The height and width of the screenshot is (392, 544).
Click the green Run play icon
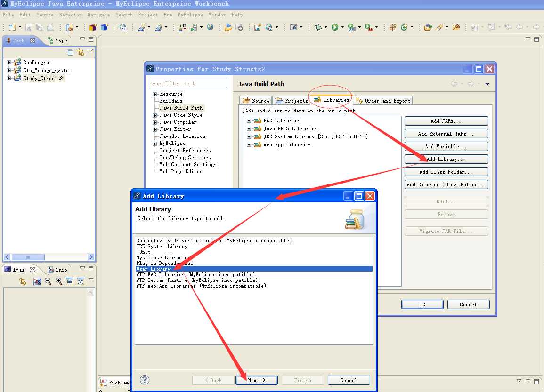[335, 27]
